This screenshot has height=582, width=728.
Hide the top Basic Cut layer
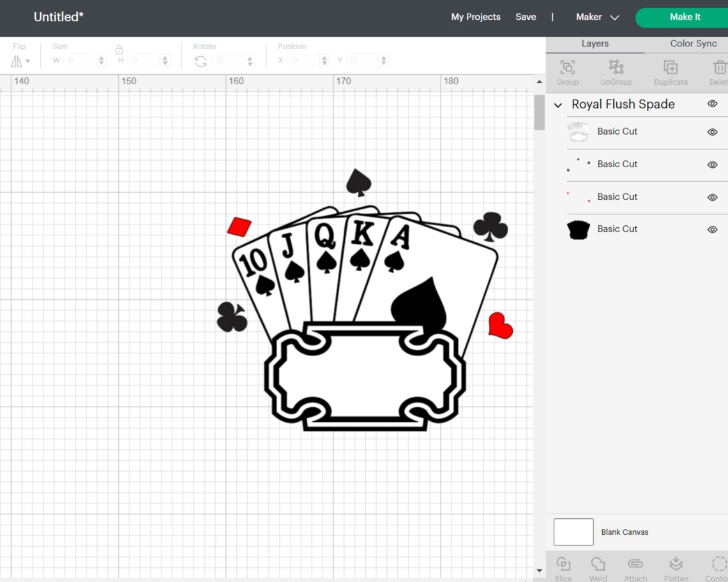(712, 132)
